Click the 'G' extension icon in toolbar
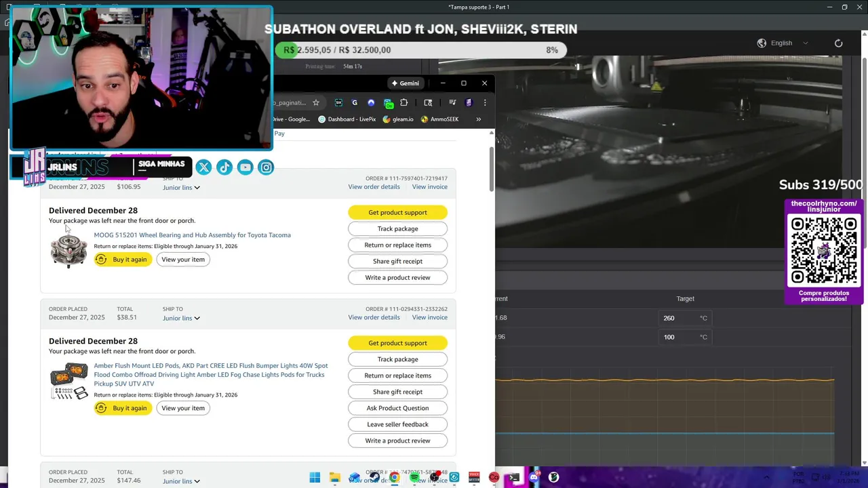 (x=355, y=102)
